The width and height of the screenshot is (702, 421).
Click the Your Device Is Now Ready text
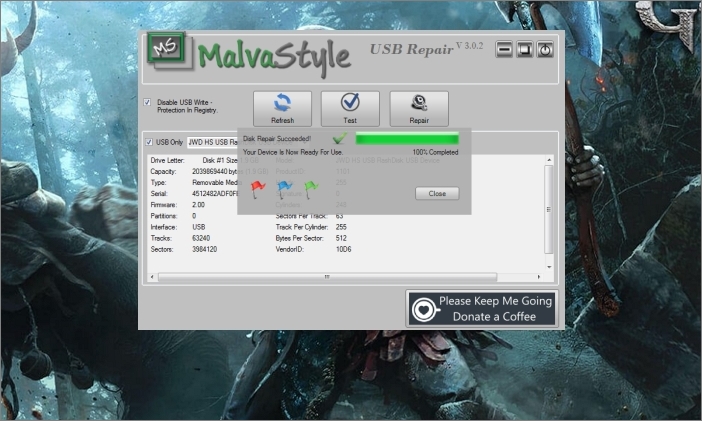click(293, 152)
